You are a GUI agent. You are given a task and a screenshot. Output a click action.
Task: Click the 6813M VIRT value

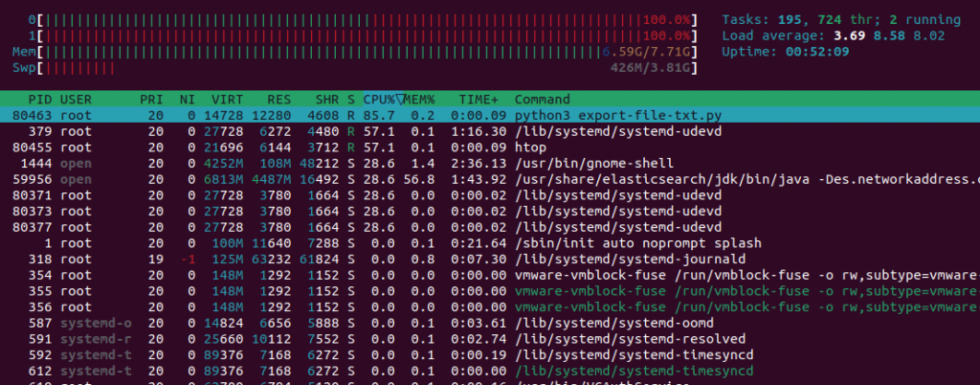pyautogui.click(x=223, y=179)
